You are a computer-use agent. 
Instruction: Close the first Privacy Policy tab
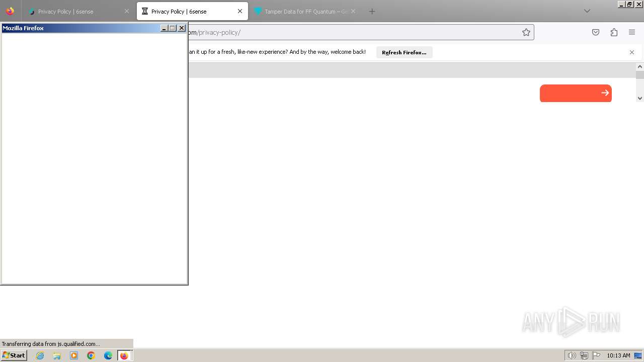[x=127, y=11]
